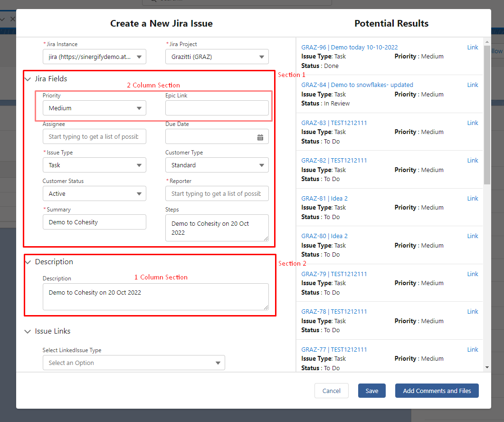Image resolution: width=504 pixels, height=422 pixels.
Task: Click Link next to GRAZ-82
Action: click(473, 161)
